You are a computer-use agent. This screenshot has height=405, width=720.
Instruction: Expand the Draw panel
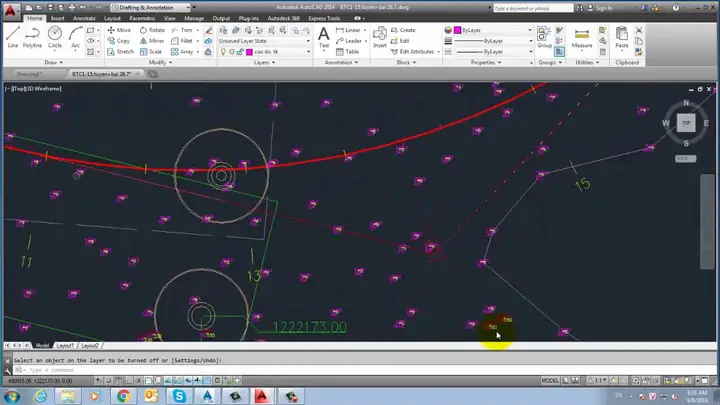[x=54, y=62]
